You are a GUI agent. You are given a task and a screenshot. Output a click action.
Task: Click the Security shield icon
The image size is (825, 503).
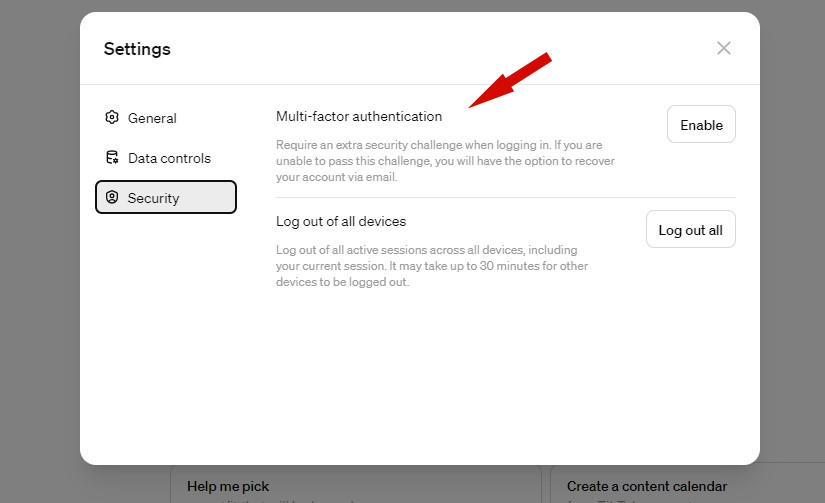[x=112, y=197]
